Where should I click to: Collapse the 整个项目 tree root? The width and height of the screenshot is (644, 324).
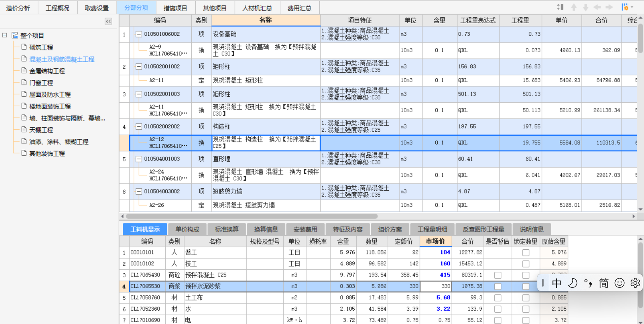click(x=5, y=35)
